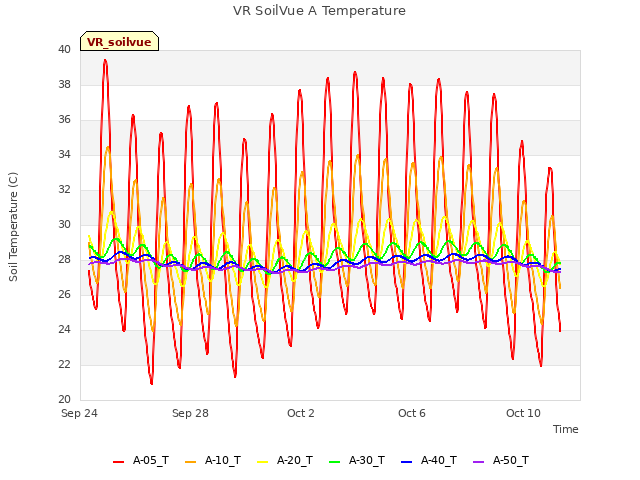Click the 26 y-axis tick label
640x480 pixels.
(x=64, y=294)
